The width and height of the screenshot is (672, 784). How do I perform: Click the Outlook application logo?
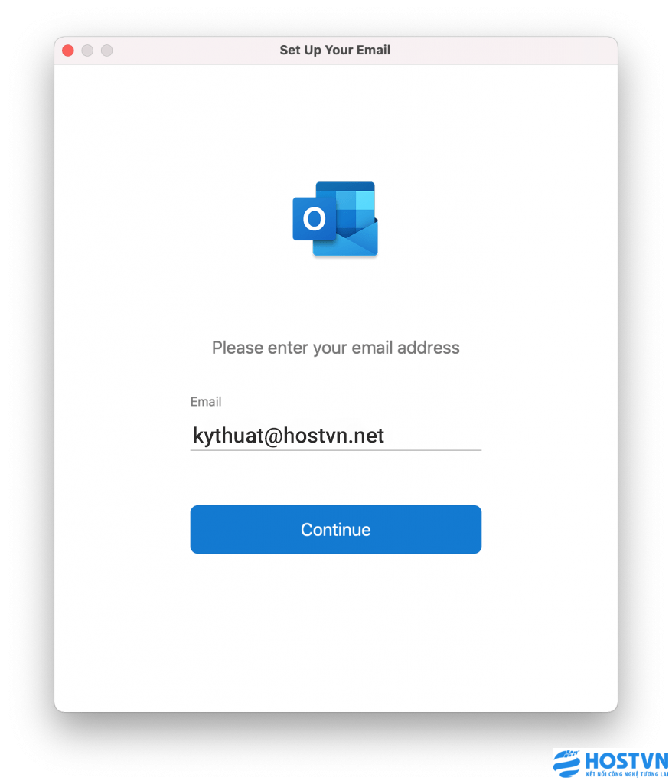click(x=335, y=219)
